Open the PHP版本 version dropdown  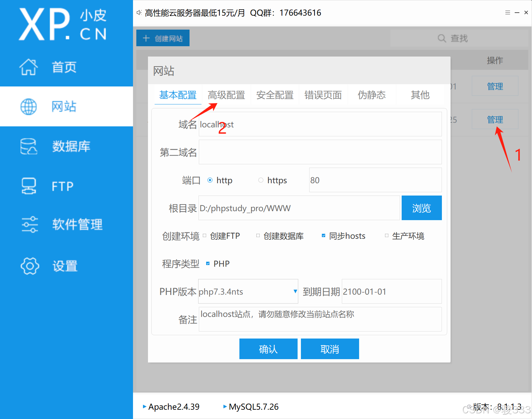pos(295,292)
